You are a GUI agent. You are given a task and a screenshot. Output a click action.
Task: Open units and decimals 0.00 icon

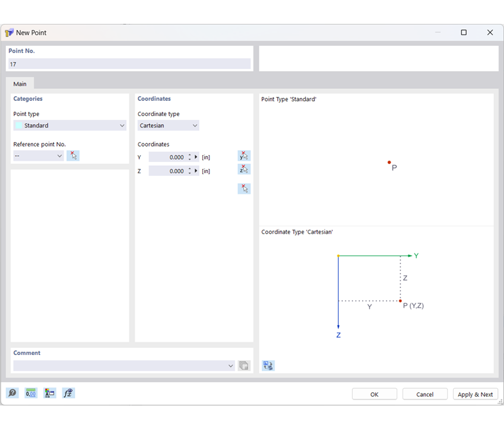tap(31, 393)
